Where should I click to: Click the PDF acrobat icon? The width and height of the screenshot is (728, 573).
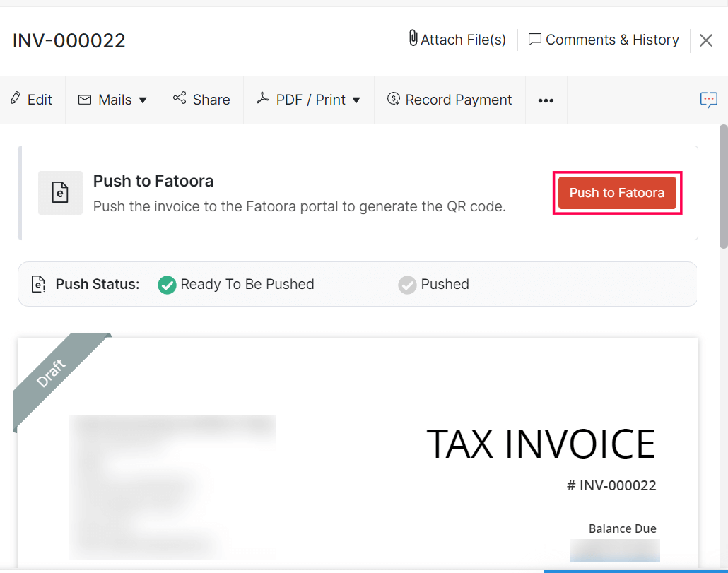coord(263,98)
